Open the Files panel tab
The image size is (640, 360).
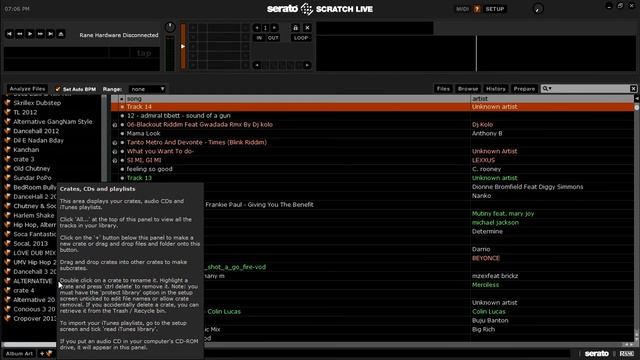pyautogui.click(x=443, y=89)
